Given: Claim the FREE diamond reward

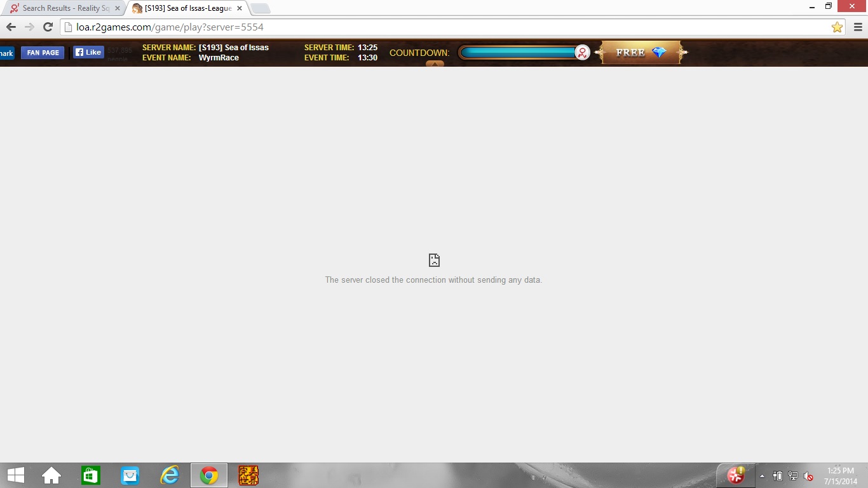Looking at the screenshot, I should (x=640, y=53).
